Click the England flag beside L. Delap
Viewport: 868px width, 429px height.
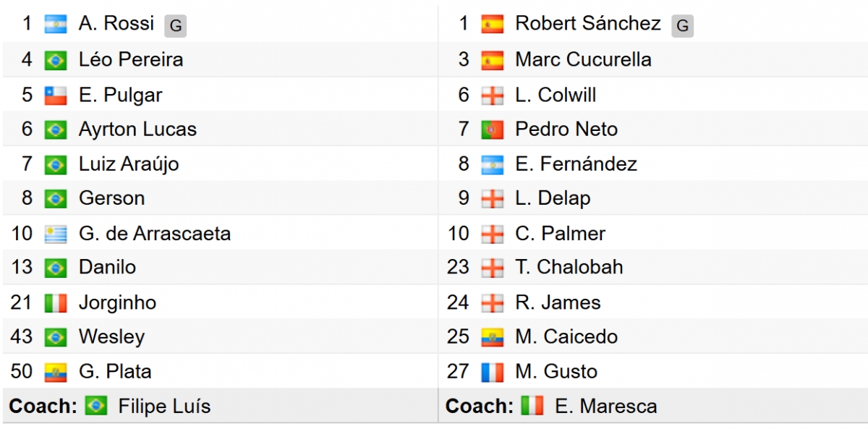click(493, 199)
